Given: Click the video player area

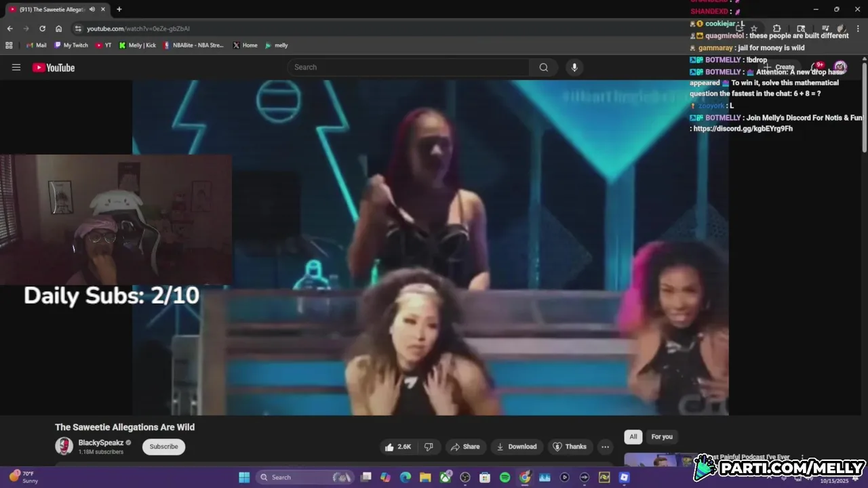Looking at the screenshot, I should pos(431,247).
